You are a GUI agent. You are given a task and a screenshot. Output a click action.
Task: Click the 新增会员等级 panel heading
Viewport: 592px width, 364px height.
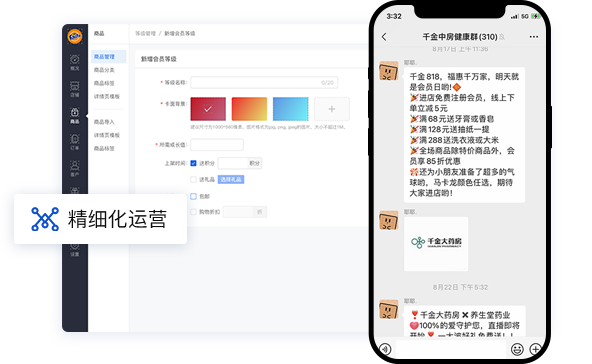pos(159,59)
